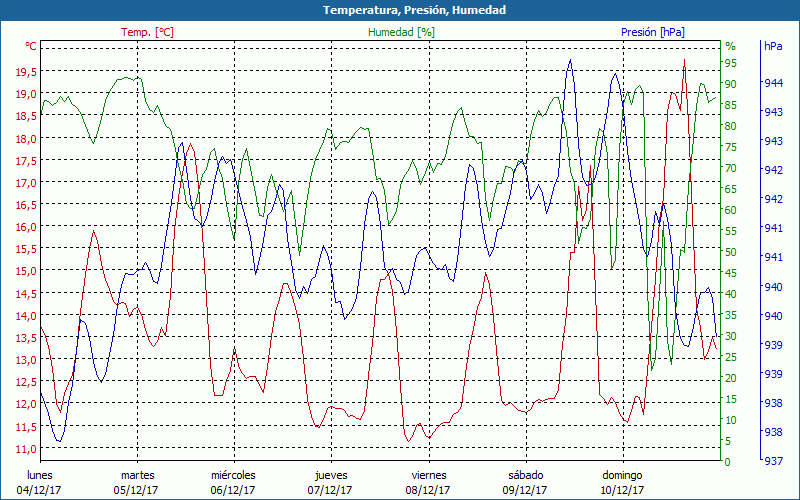
Task: Select the sábado 09/12/17 date label
Action: click(525, 482)
